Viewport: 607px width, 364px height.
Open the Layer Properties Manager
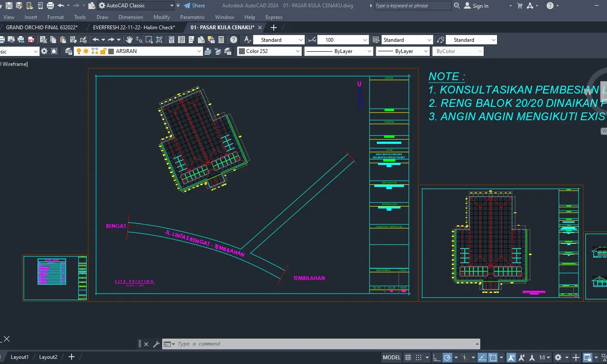(67, 51)
